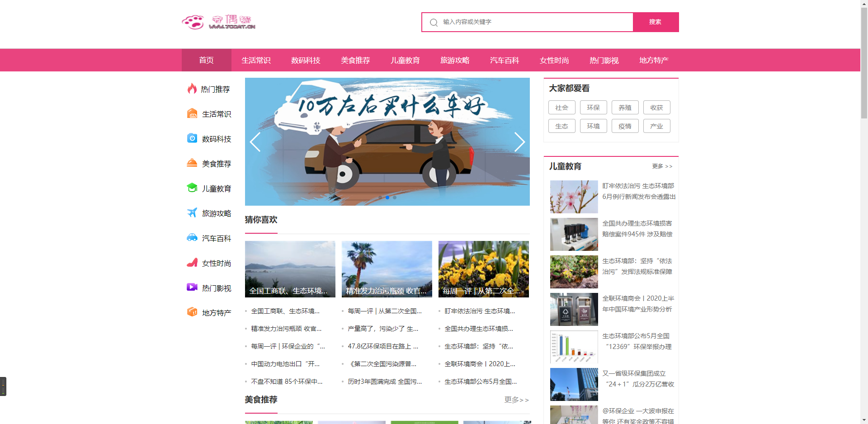Show the previous carousel slide with the left arrow

pos(255,142)
